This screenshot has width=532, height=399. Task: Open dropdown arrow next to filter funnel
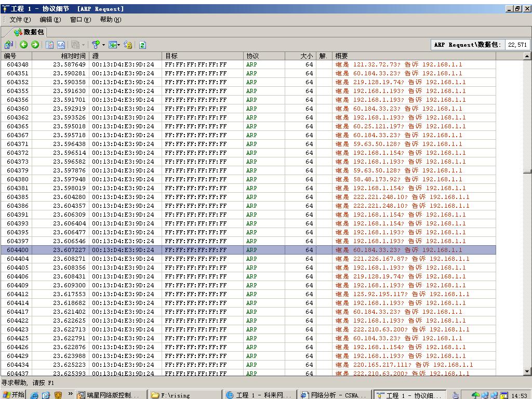click(x=103, y=45)
